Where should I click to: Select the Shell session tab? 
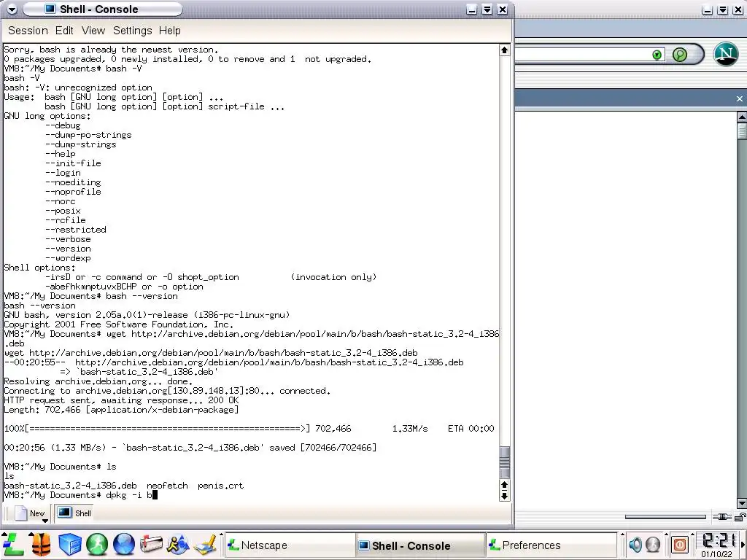point(74,513)
